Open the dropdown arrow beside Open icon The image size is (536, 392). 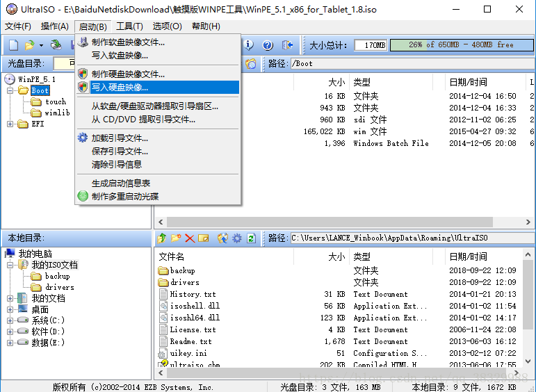[41, 45]
